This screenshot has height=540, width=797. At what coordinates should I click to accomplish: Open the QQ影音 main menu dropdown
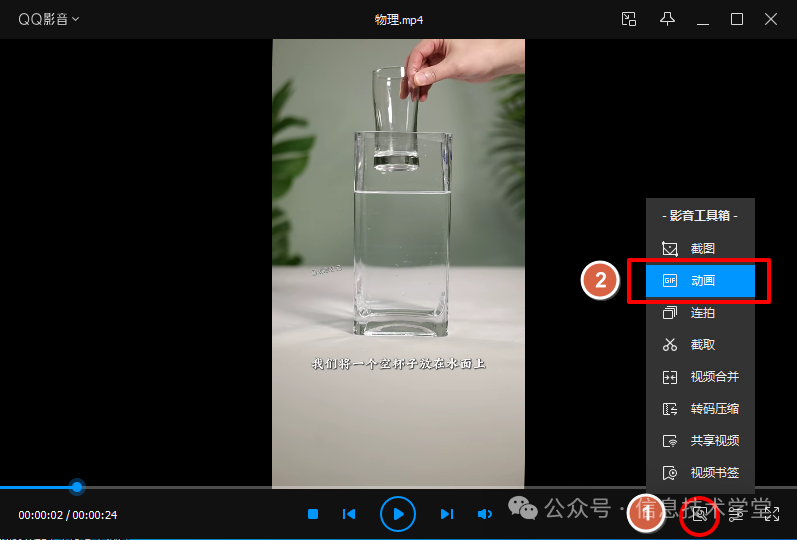click(49, 19)
